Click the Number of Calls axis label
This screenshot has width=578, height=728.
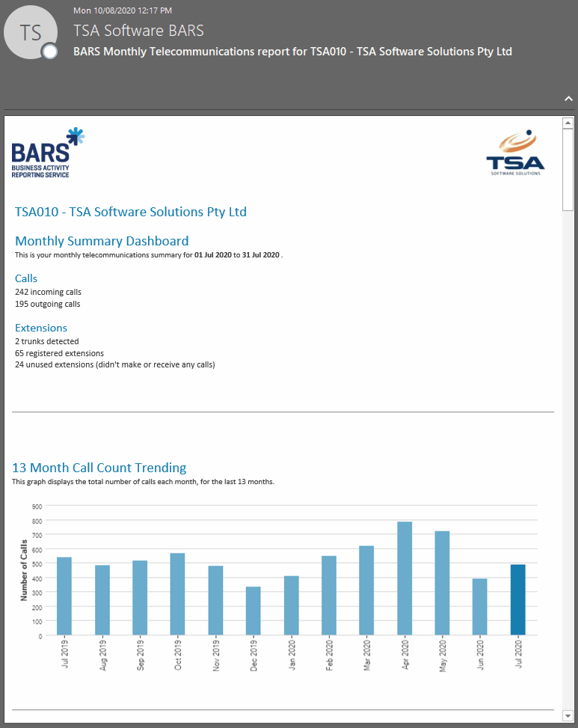[24, 570]
